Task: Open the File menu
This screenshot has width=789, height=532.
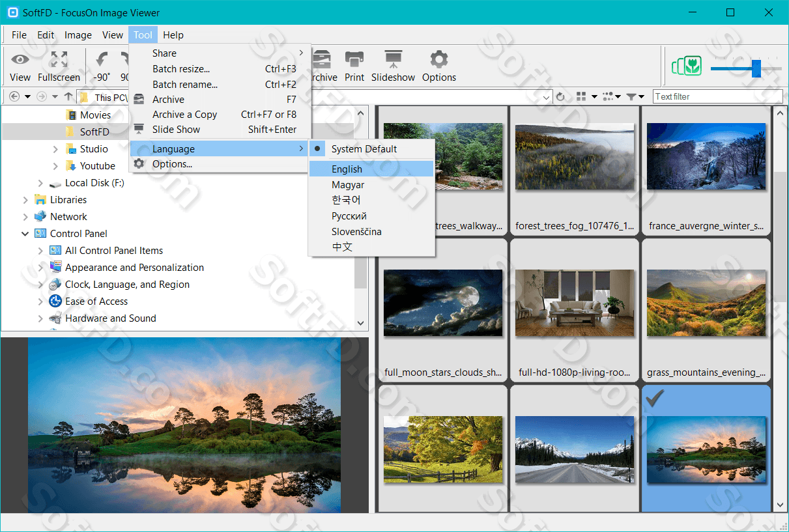Action: (19, 35)
